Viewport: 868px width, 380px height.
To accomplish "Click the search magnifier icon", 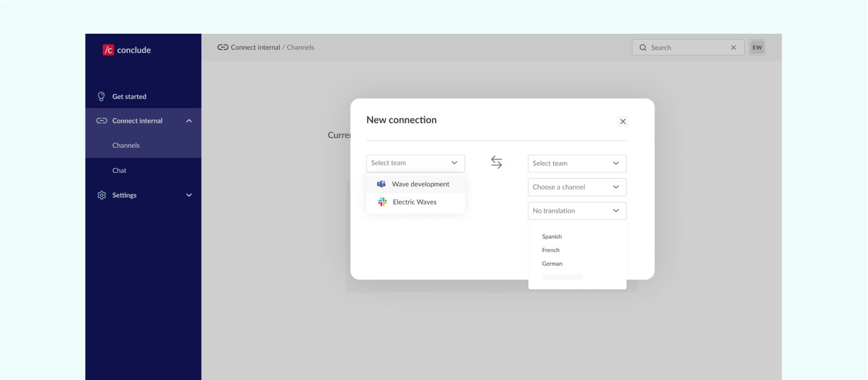I will 643,48.
